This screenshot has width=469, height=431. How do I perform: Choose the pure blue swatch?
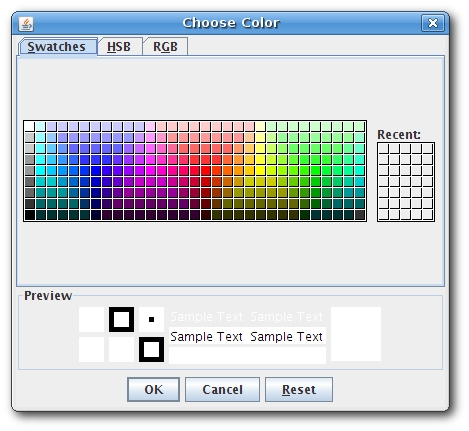tap(96, 170)
